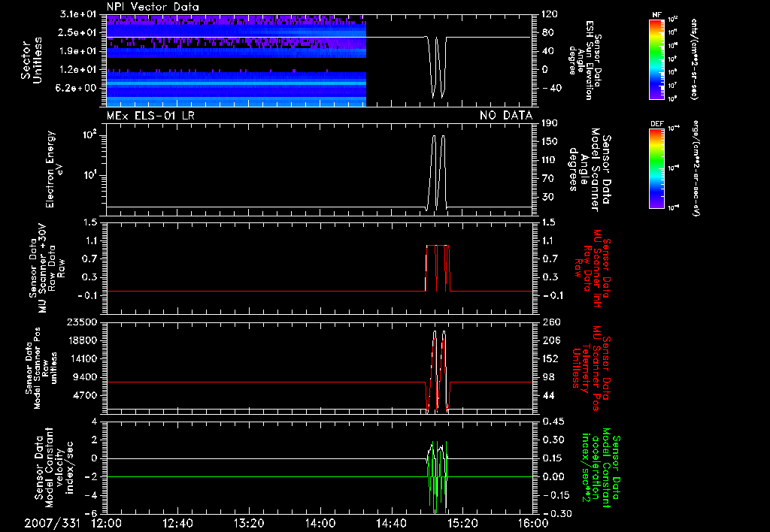Select the 120 degree elevation tick
Screen dimensions: 770x532
coord(550,14)
